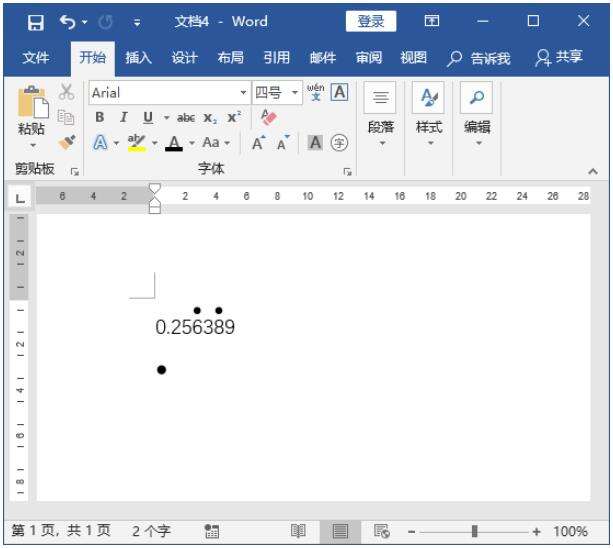Open the 四号 font size dropdown
The width and height of the screenshot is (613, 548).
[297, 93]
